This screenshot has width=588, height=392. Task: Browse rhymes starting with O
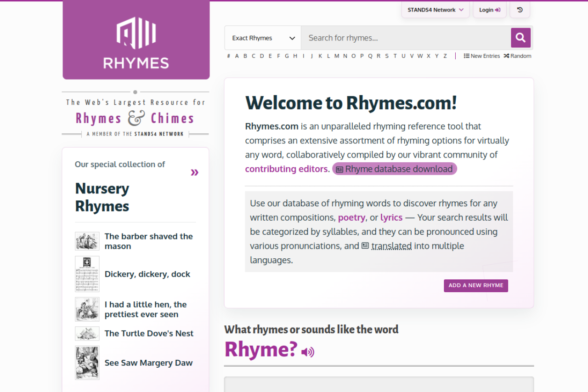(353, 56)
